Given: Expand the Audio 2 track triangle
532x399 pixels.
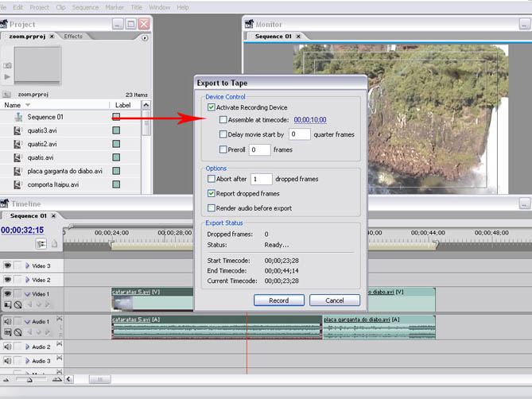Looking at the screenshot, I should pyautogui.click(x=26, y=347).
